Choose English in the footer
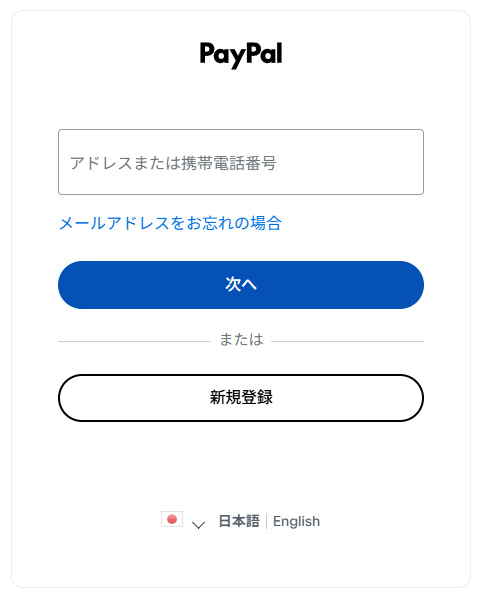This screenshot has width=481, height=603. (296, 521)
